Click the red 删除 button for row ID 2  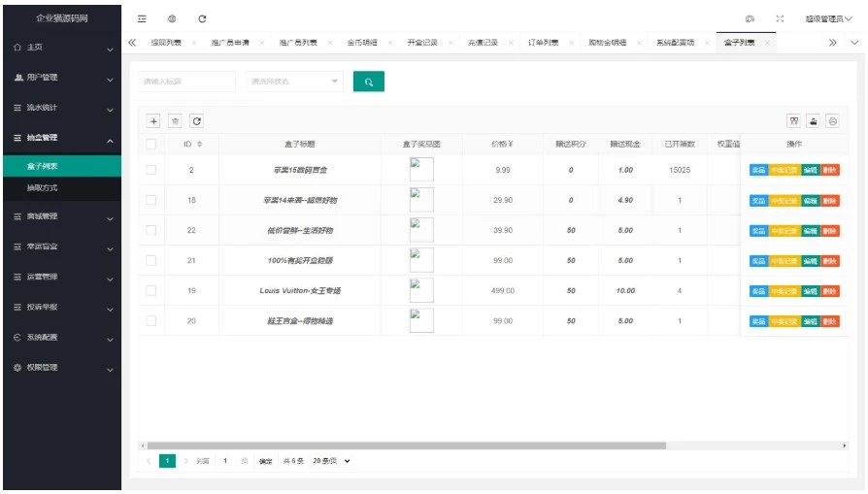[x=830, y=171]
